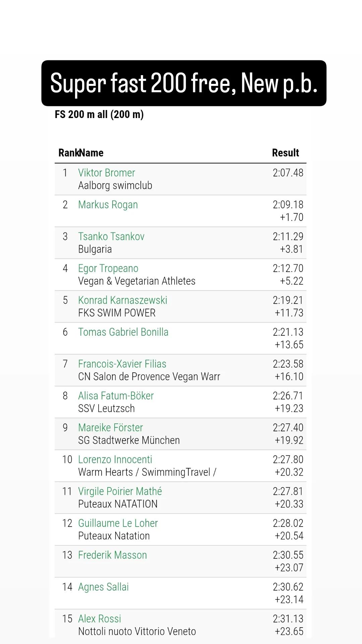362x644 pixels.
Task: Select the Agnes Sallai name link
Action: [x=104, y=587]
